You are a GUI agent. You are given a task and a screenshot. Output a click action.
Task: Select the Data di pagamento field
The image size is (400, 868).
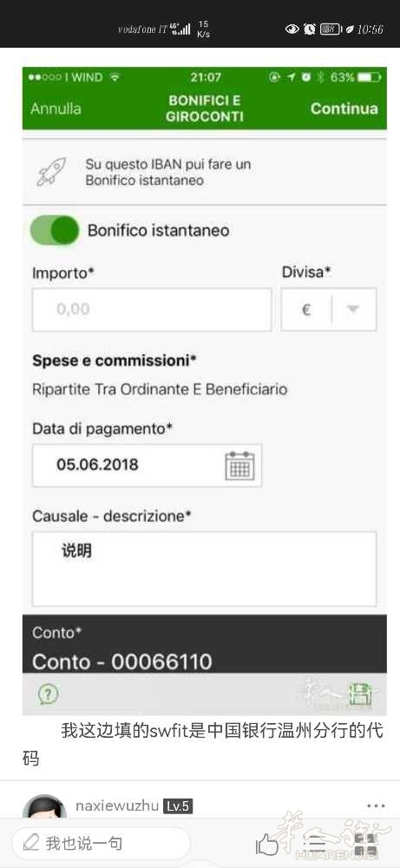pos(148,465)
